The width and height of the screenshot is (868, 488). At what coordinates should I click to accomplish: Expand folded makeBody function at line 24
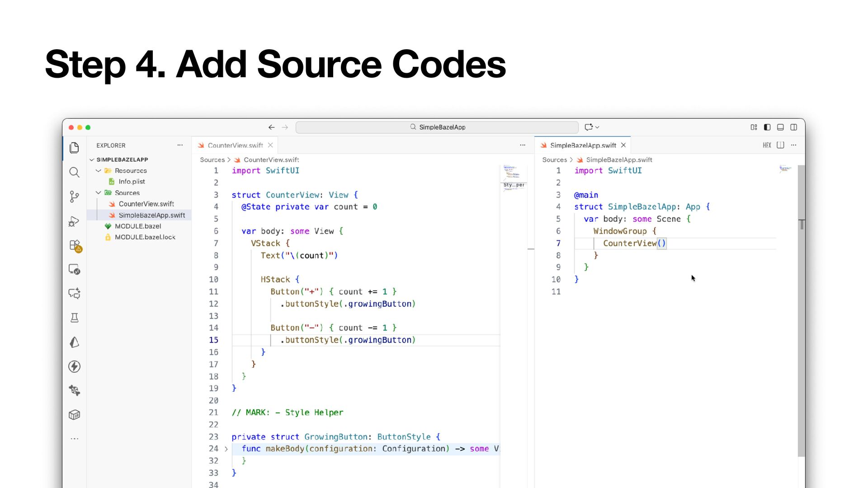(226, 449)
